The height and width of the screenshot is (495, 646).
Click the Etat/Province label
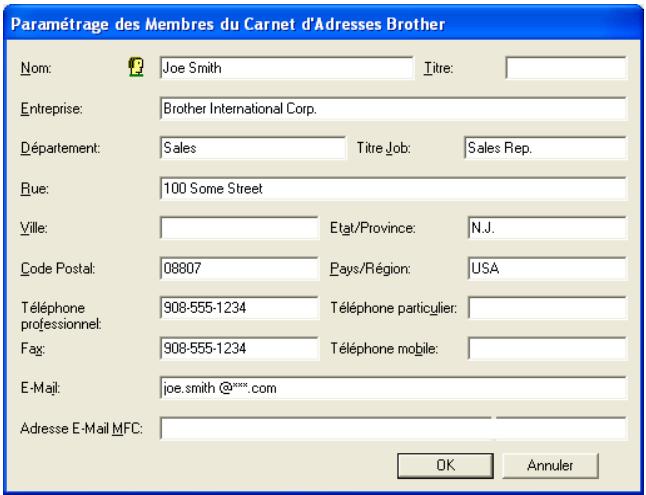click(x=372, y=228)
